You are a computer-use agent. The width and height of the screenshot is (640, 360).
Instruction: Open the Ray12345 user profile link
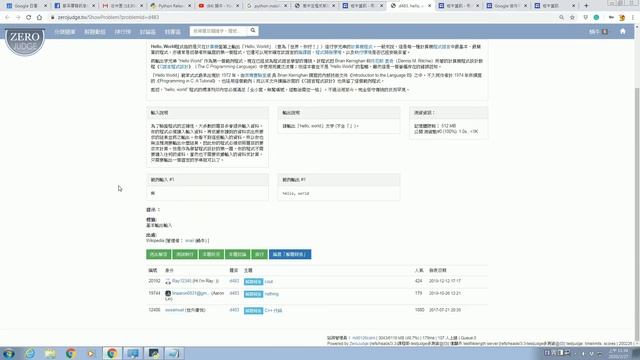[x=181, y=281]
